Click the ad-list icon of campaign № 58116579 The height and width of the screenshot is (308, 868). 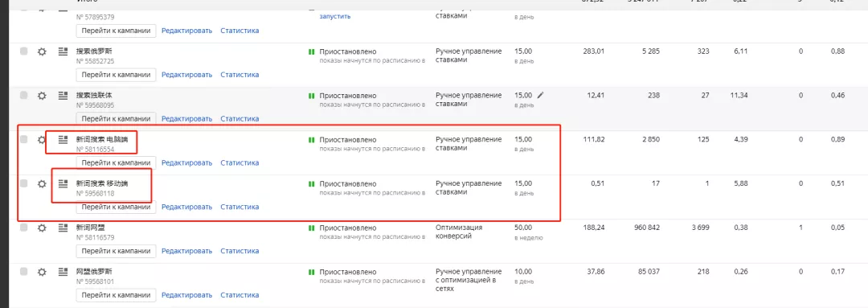[x=63, y=228]
